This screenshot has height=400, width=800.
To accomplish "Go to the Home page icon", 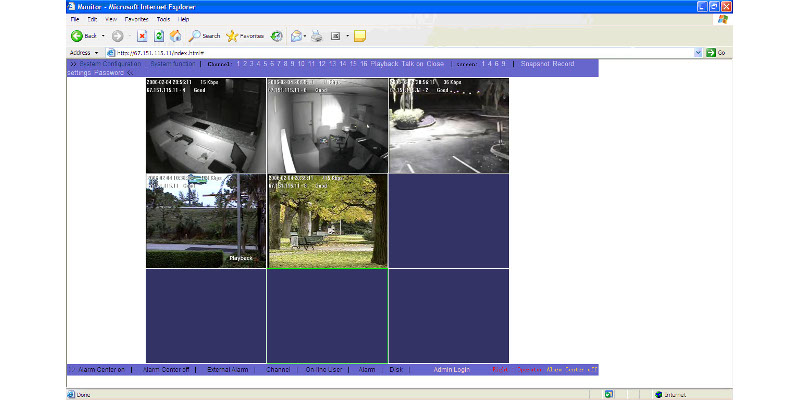I will pyautogui.click(x=176, y=36).
